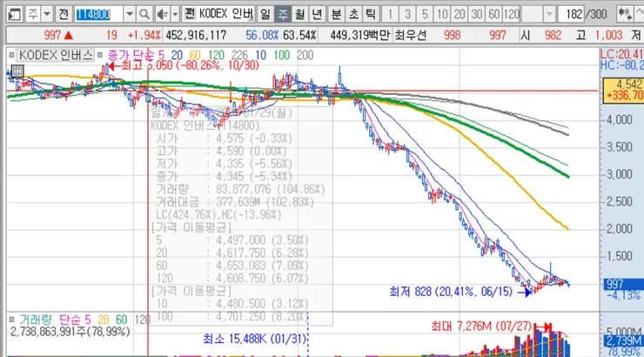Screen dimensions: 644x357
Task: Click the orange 60 moving average legend
Action: pyautogui.click(x=195, y=55)
